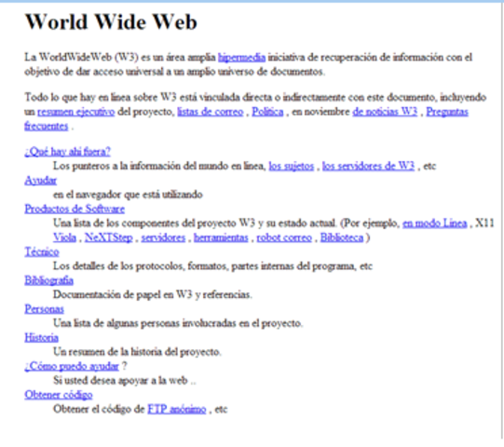Follow the Bibliografía link
The width and height of the screenshot is (504, 447).
(x=48, y=280)
